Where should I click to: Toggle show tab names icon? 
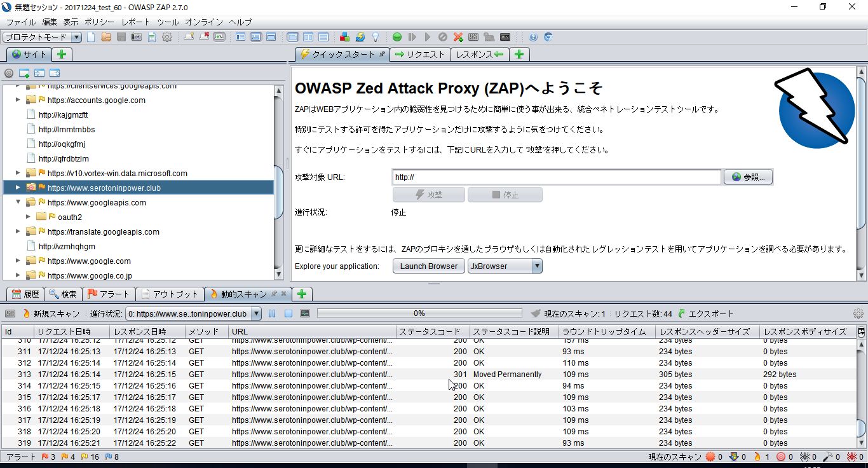(219, 38)
